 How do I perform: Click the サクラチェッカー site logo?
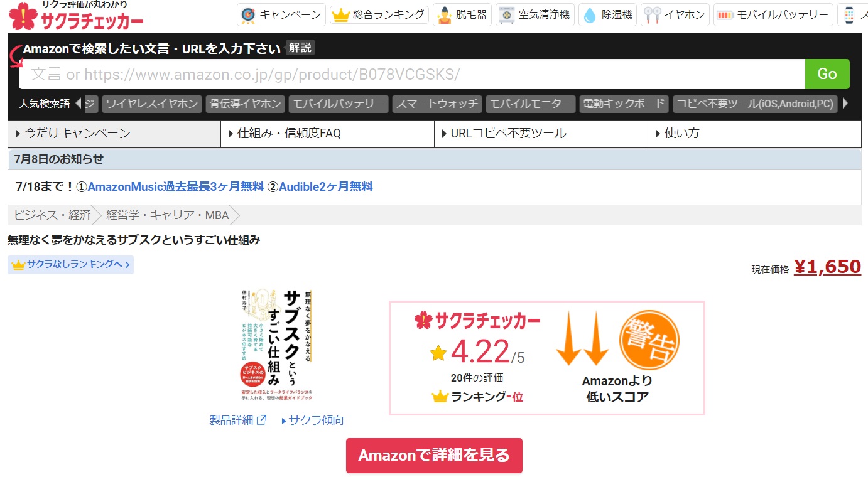coord(76,16)
